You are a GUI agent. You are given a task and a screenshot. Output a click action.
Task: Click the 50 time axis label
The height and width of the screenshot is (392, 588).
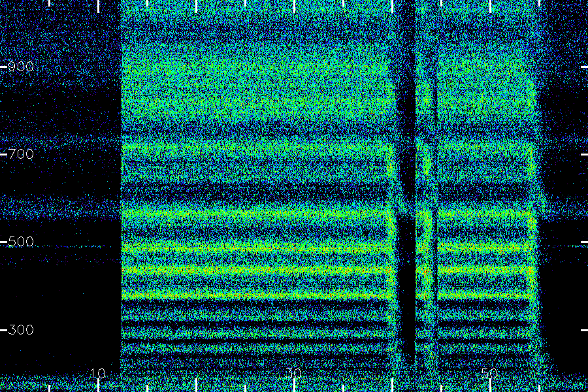pos(490,373)
